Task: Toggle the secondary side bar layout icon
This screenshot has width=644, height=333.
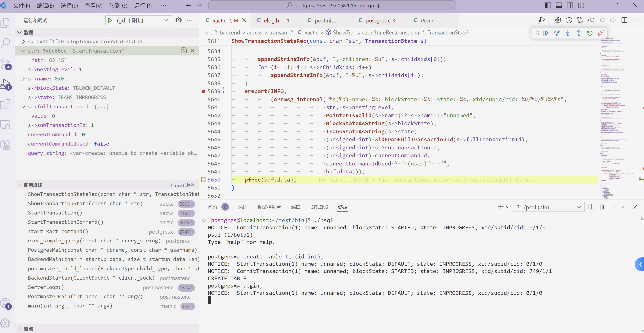Action: tap(570, 5)
